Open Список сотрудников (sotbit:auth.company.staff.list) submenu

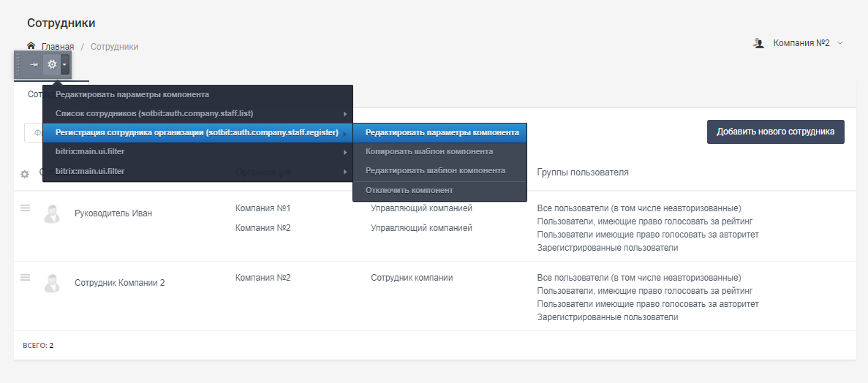point(197,113)
